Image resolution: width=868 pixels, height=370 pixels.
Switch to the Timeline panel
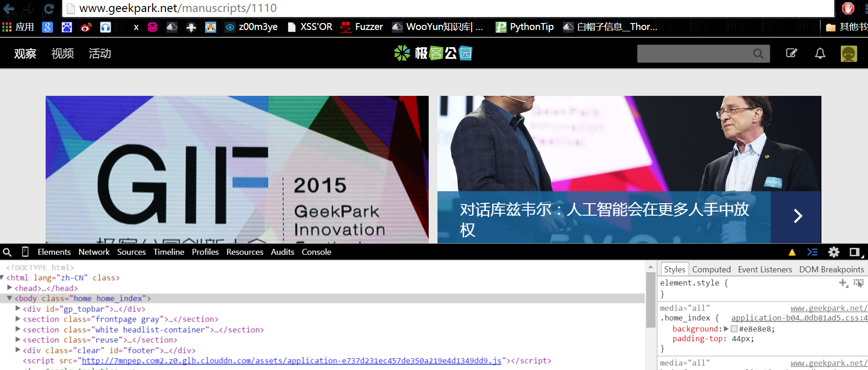[x=169, y=252]
